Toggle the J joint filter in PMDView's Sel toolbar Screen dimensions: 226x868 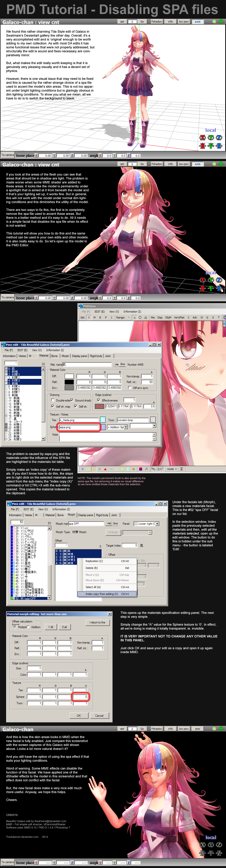(111, 317)
